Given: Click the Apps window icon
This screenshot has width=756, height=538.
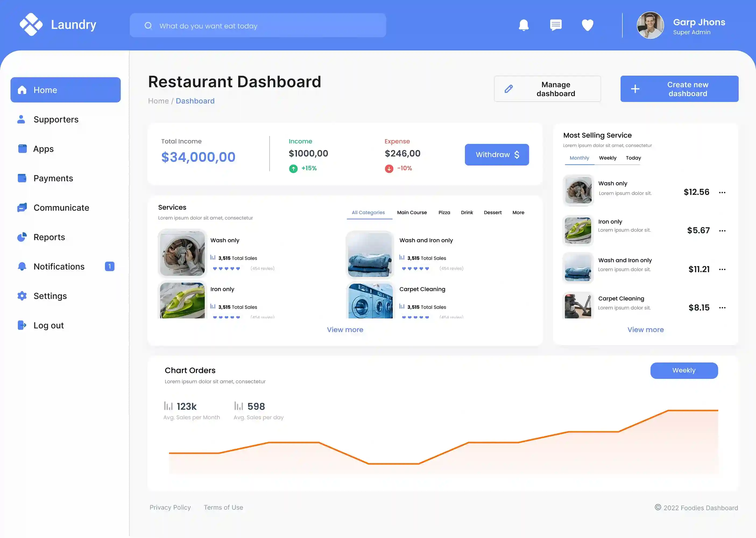Looking at the screenshot, I should click(x=22, y=149).
